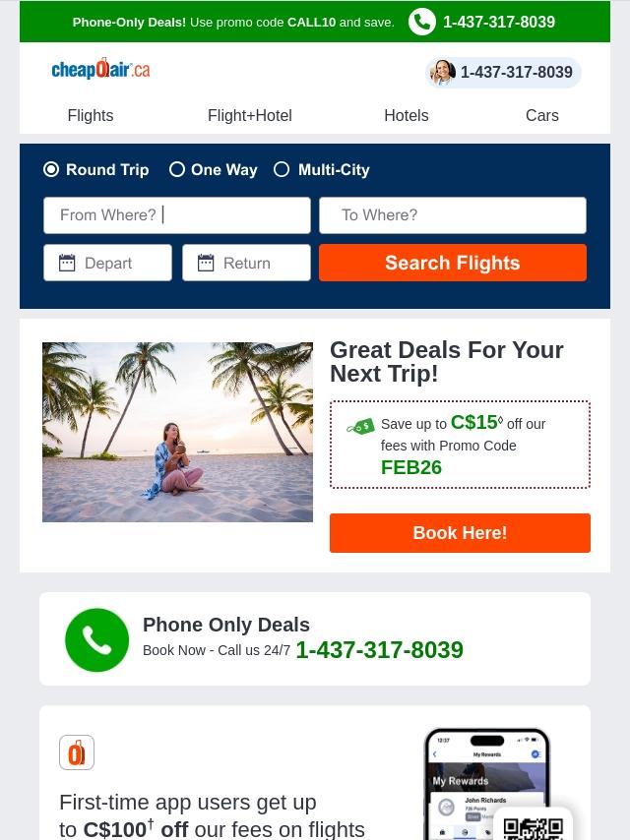630x840 pixels.
Task: Select the One Way radio button
Action: [x=177, y=170]
